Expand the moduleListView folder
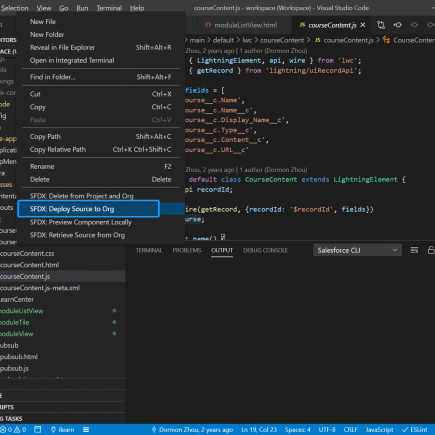 (x=62, y=311)
